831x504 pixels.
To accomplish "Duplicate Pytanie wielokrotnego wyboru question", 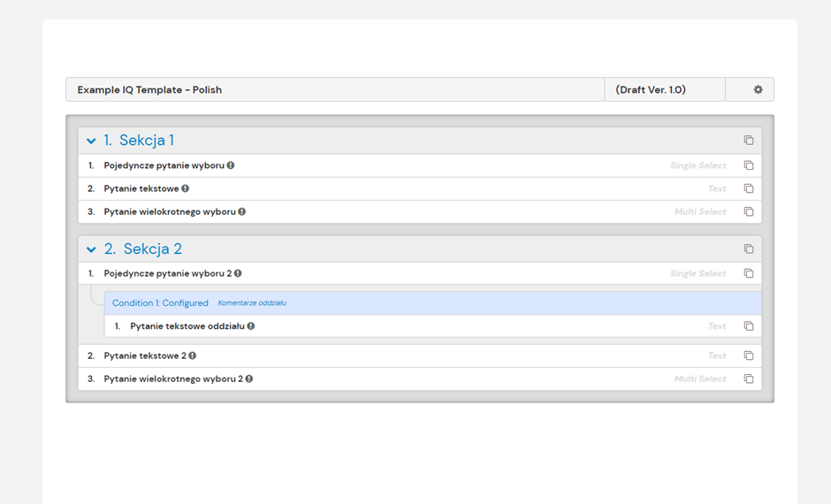I will point(749,212).
